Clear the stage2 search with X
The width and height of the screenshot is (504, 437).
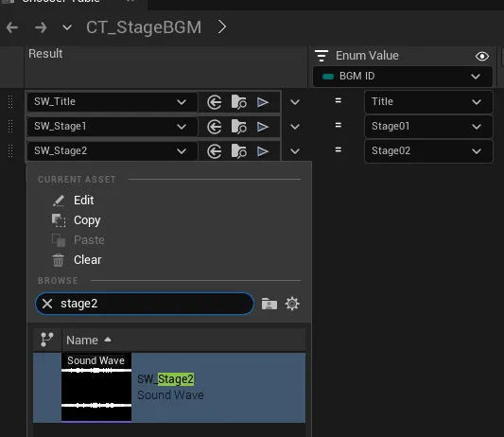[47, 304]
